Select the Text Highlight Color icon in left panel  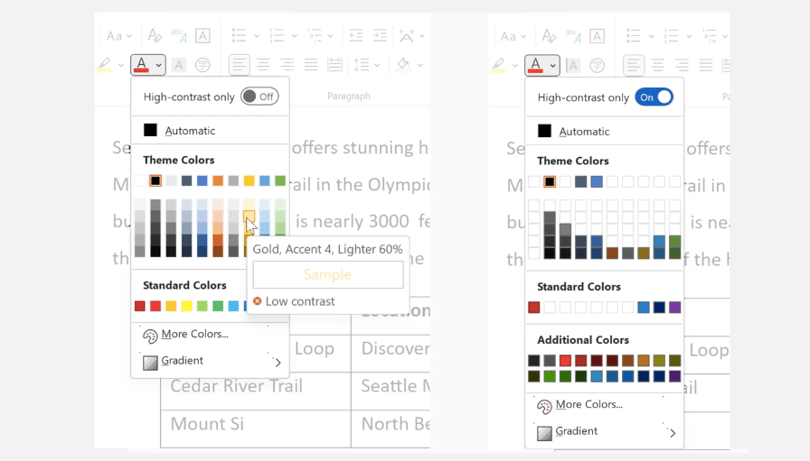[x=104, y=65]
